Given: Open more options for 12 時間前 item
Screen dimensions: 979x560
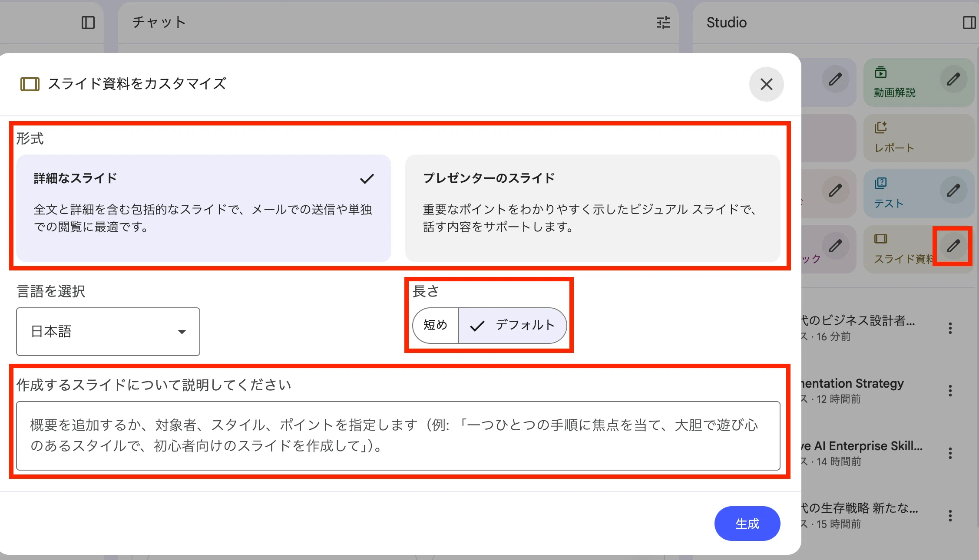Looking at the screenshot, I should [950, 391].
